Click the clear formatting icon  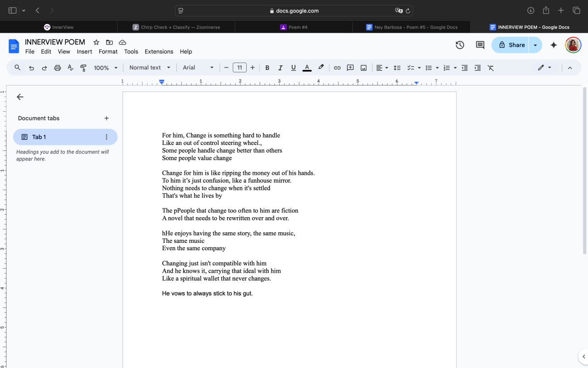(x=491, y=68)
